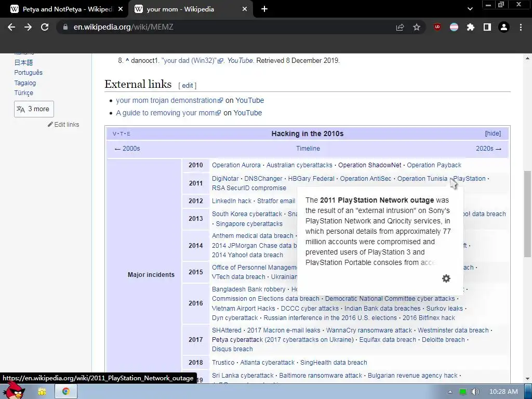Hide the Hacking in the 2010s navbox
Image resolution: width=532 pixels, height=399 pixels.
(493, 134)
